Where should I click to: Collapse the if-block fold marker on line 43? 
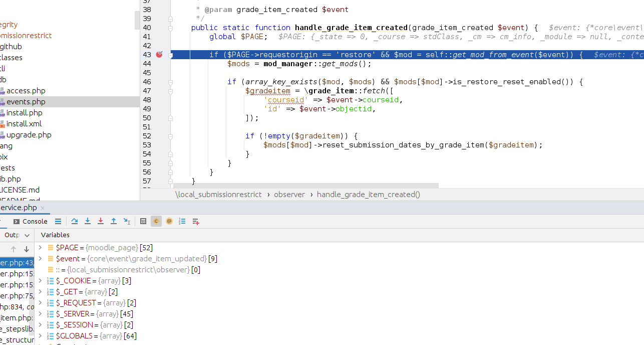(x=171, y=55)
